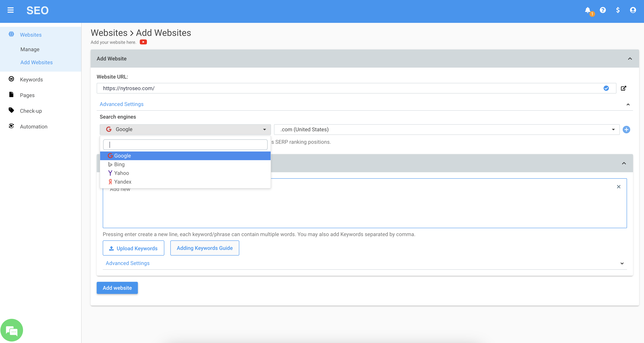Viewport: 644px width, 343px height.
Task: Click the Website URL input field
Action: coord(356,88)
